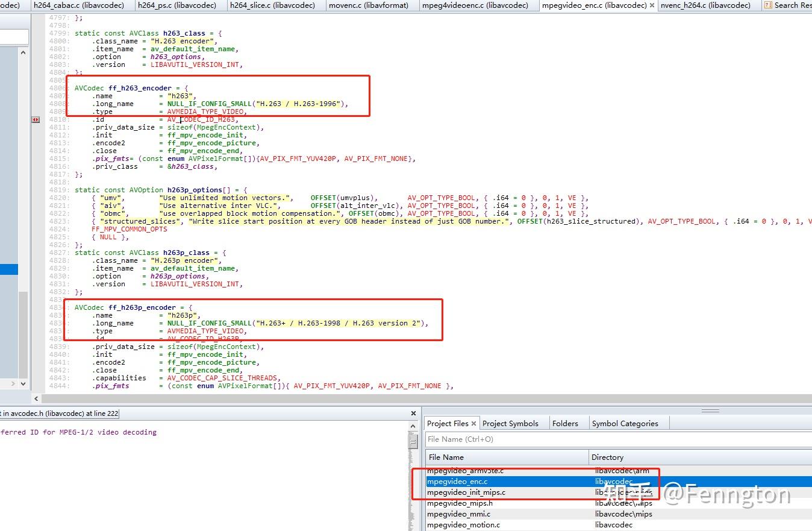Click FF_MPV_COMMON_OPTS in the code
This screenshot has width=812, height=531.
(130, 229)
